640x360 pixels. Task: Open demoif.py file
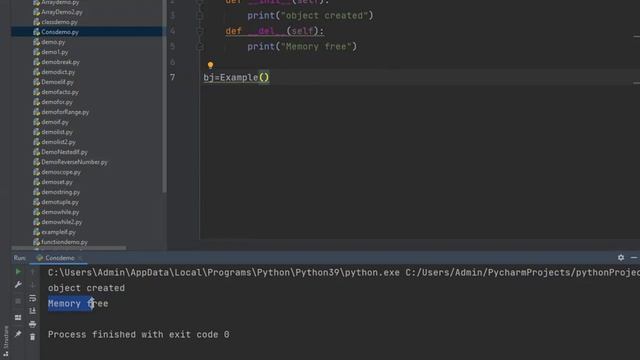(55, 122)
